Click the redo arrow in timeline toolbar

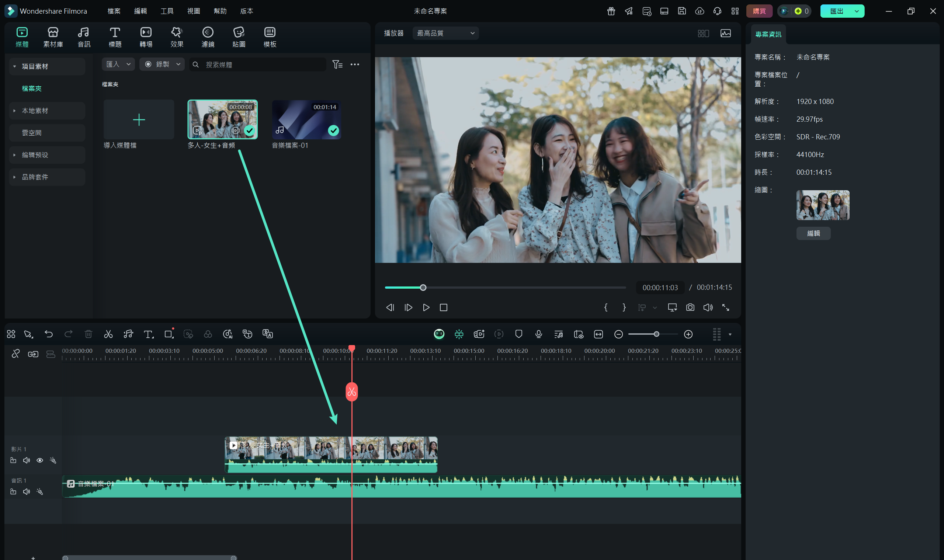[68, 334]
